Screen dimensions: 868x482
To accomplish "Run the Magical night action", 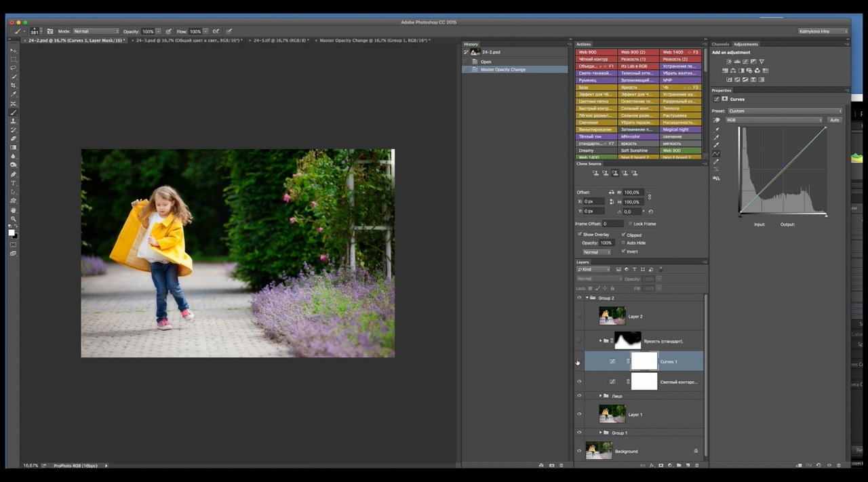I will 681,129.
